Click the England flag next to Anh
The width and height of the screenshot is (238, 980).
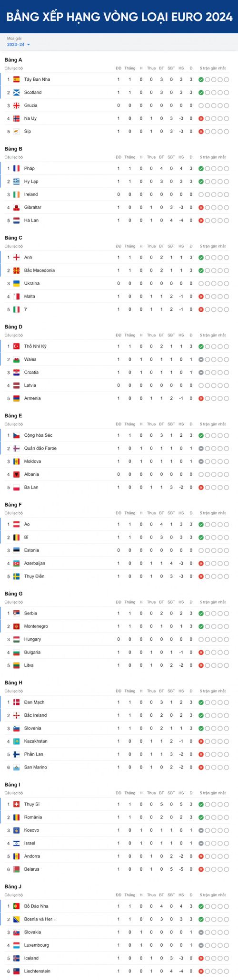16,257
